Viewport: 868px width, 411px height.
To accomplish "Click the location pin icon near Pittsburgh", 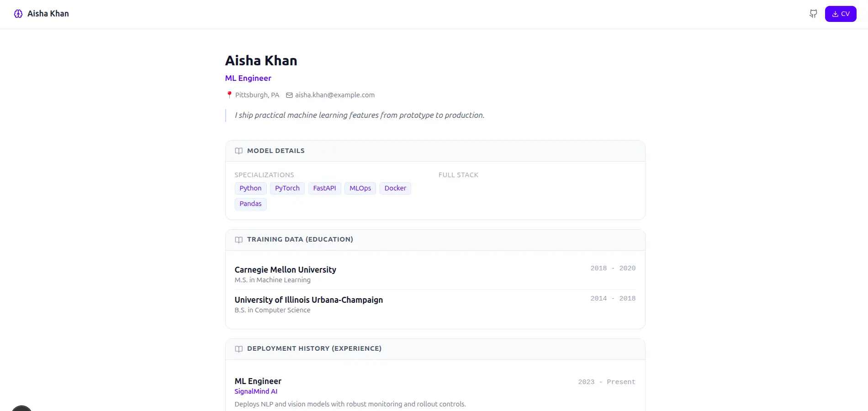I will (x=229, y=95).
